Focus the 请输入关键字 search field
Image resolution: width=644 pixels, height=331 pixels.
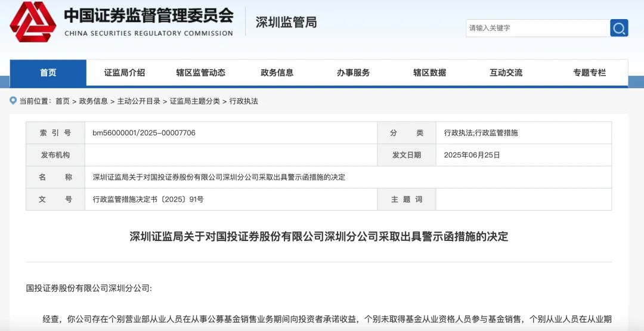click(x=538, y=28)
